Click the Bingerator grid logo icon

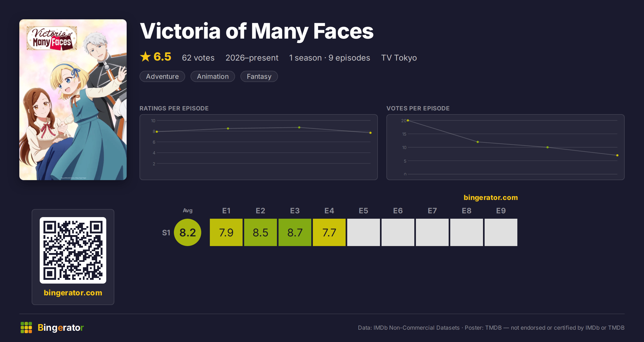click(x=26, y=328)
